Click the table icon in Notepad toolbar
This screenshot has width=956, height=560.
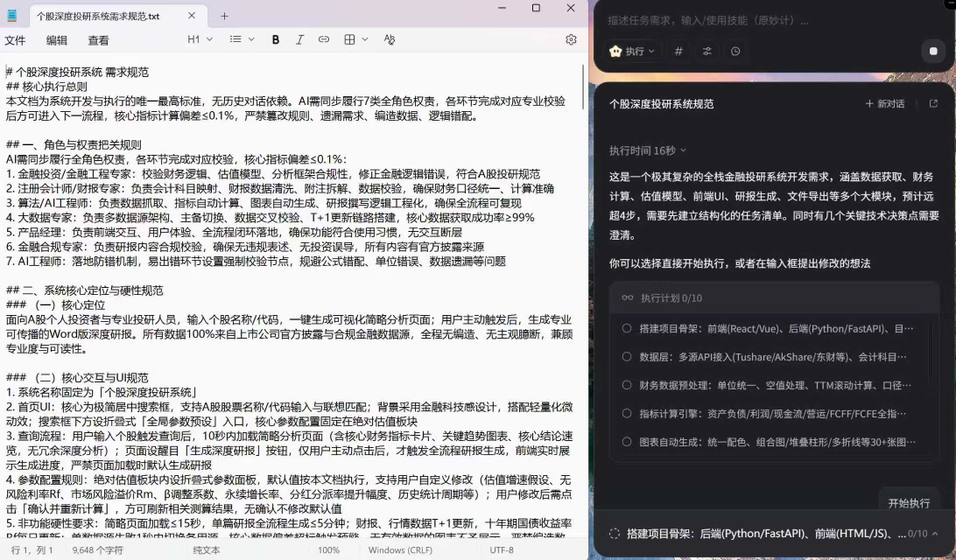pos(349,39)
